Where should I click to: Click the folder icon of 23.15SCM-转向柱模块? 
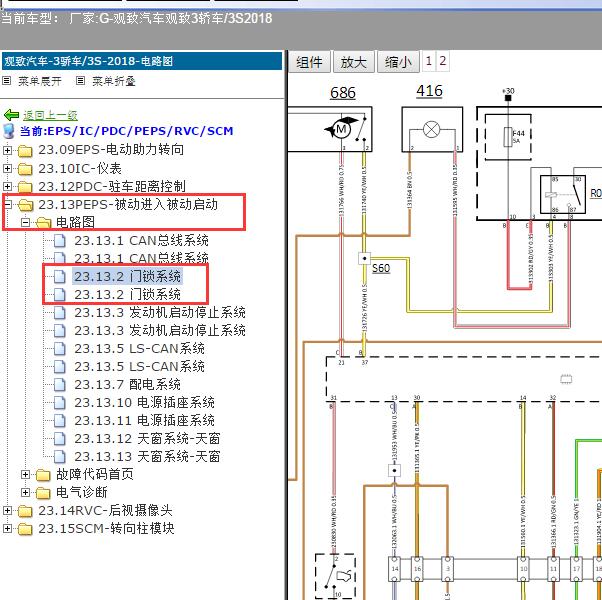pyautogui.click(x=25, y=529)
